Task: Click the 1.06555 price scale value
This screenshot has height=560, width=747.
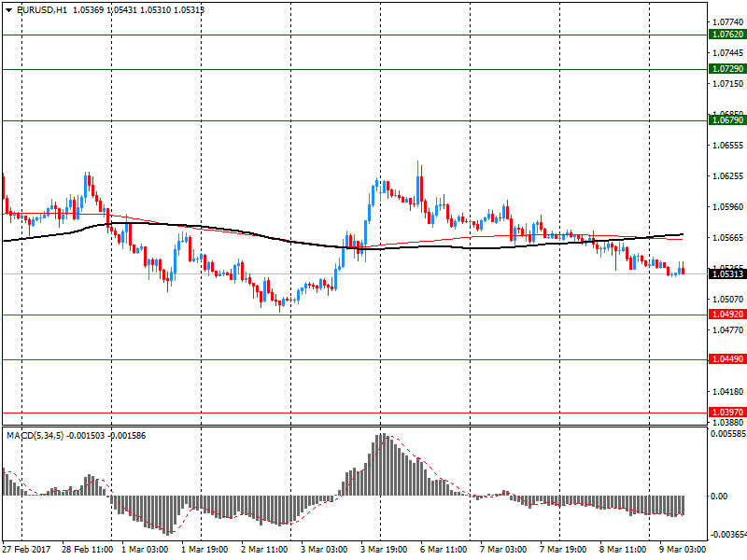Action: (727, 146)
